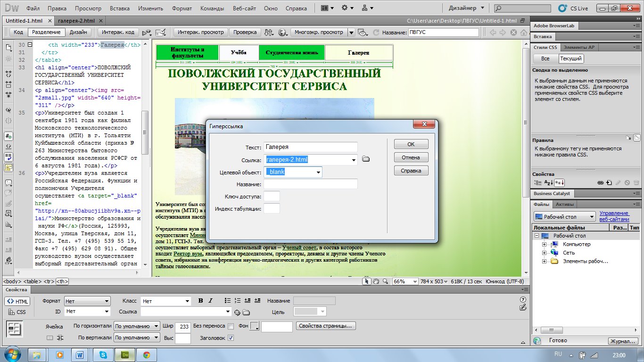Switch to Код view
This screenshot has height=362, width=644.
18,32
